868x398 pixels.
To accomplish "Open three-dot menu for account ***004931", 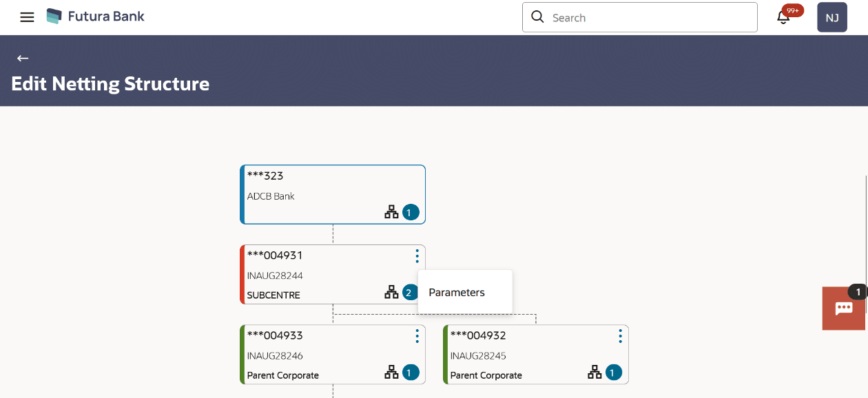I will (x=417, y=256).
